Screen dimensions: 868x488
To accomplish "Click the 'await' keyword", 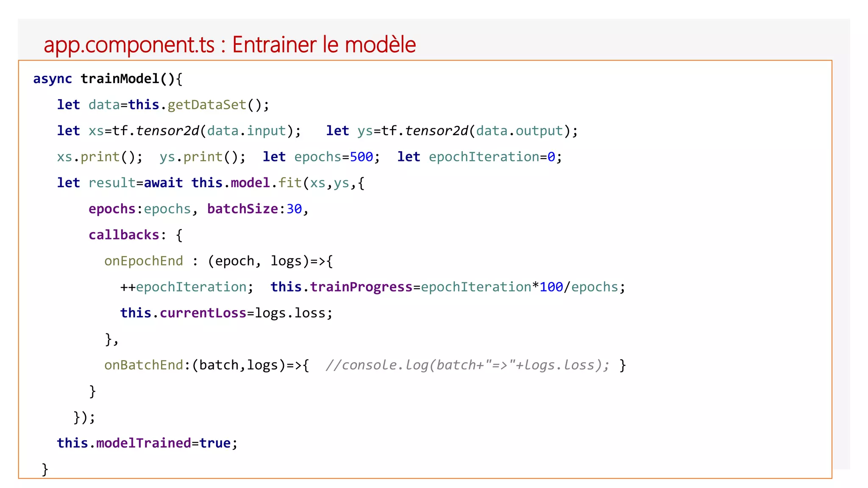I will coord(164,183).
